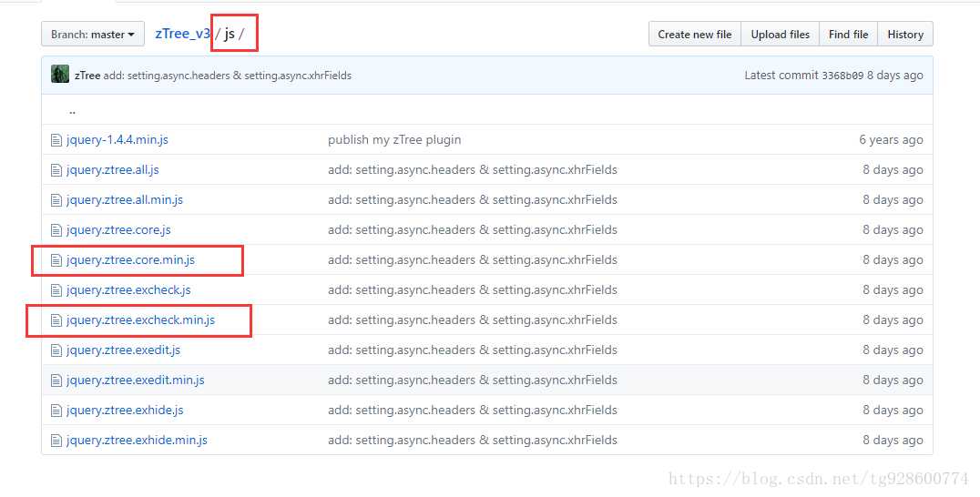
Task: Open commit message in jquery.ztree.excheck.min.js row
Action: pos(473,319)
